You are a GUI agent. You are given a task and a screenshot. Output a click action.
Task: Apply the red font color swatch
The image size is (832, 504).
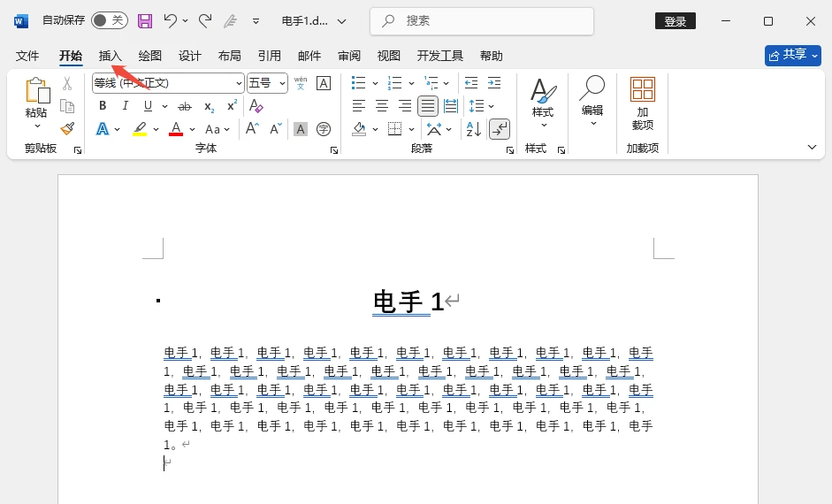(176, 129)
